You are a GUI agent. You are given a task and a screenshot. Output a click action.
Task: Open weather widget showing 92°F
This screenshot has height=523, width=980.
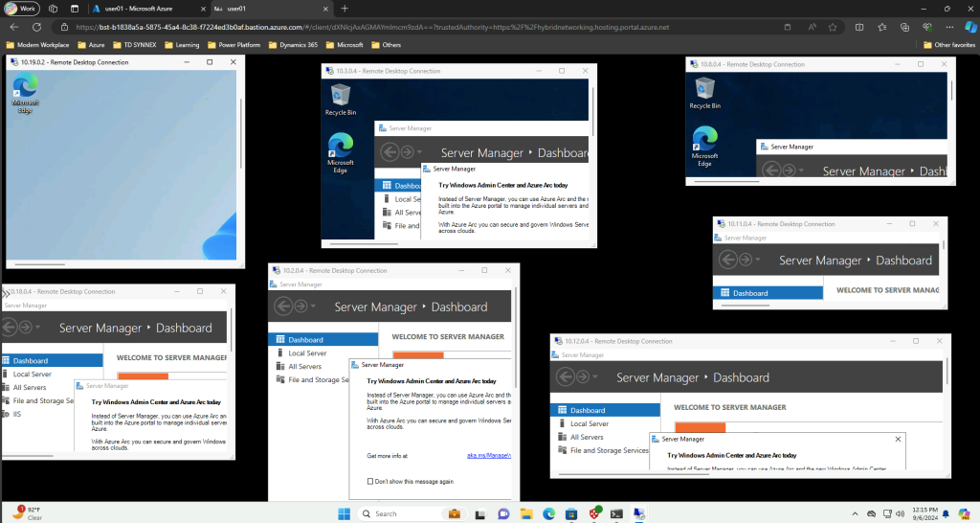(x=28, y=513)
